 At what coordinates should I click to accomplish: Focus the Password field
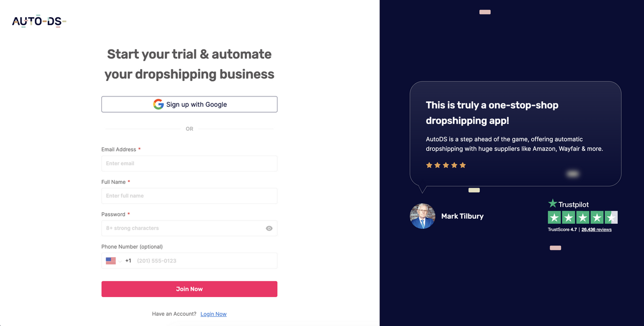(x=189, y=228)
